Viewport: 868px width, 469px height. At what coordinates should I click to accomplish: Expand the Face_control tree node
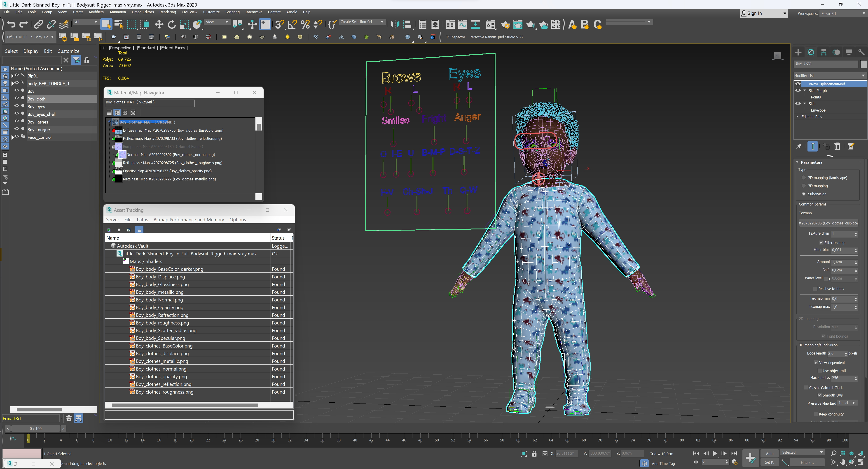tap(12, 137)
